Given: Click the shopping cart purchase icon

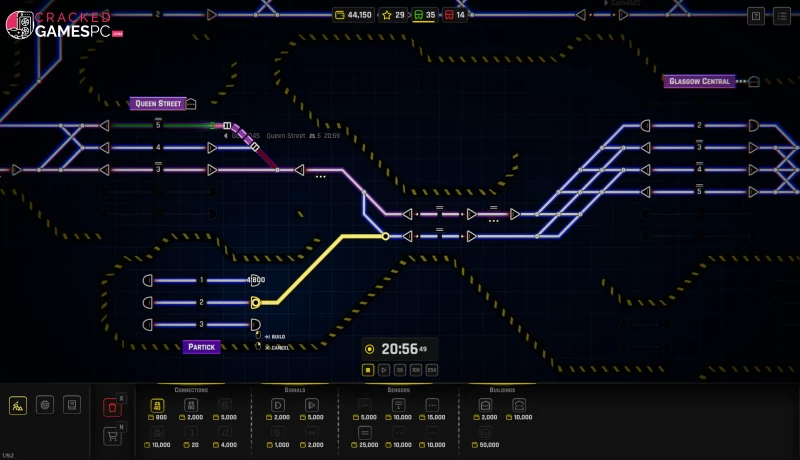Looking at the screenshot, I should point(112,436).
